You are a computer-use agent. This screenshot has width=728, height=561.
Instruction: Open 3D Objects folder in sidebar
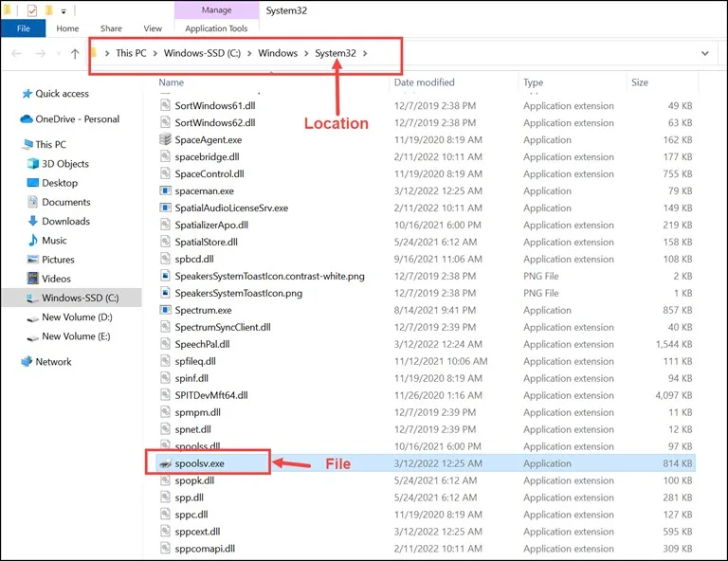coord(65,164)
